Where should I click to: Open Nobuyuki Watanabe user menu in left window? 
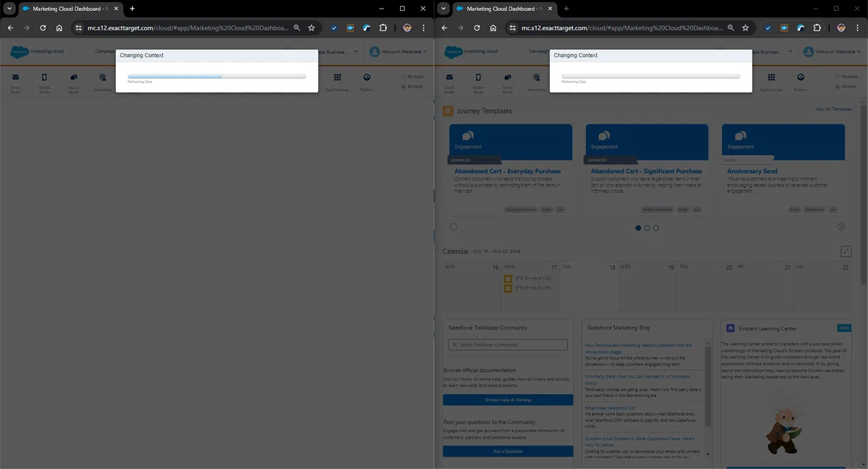[399, 52]
